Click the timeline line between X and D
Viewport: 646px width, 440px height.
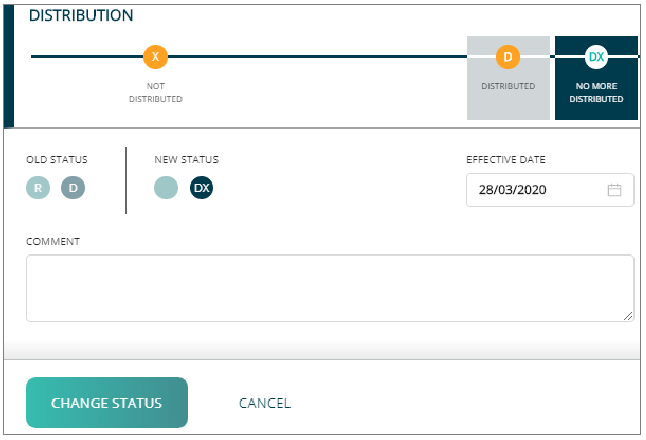317,56
